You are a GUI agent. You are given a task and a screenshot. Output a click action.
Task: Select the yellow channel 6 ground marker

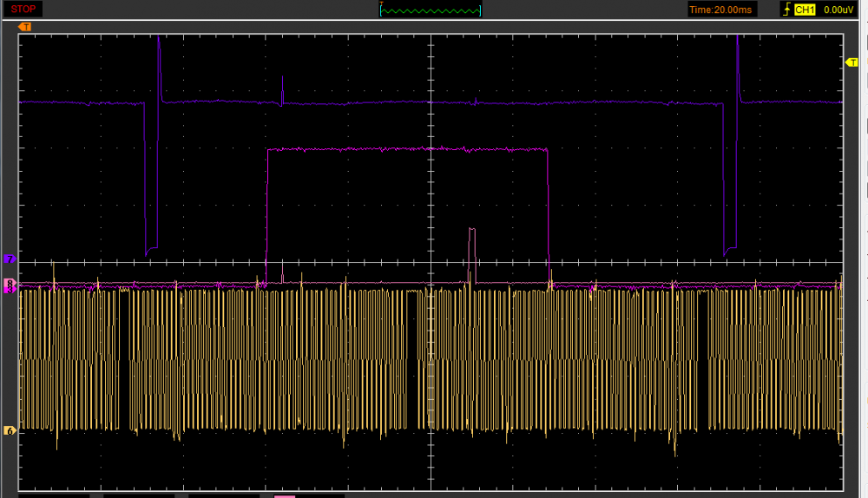(10, 430)
